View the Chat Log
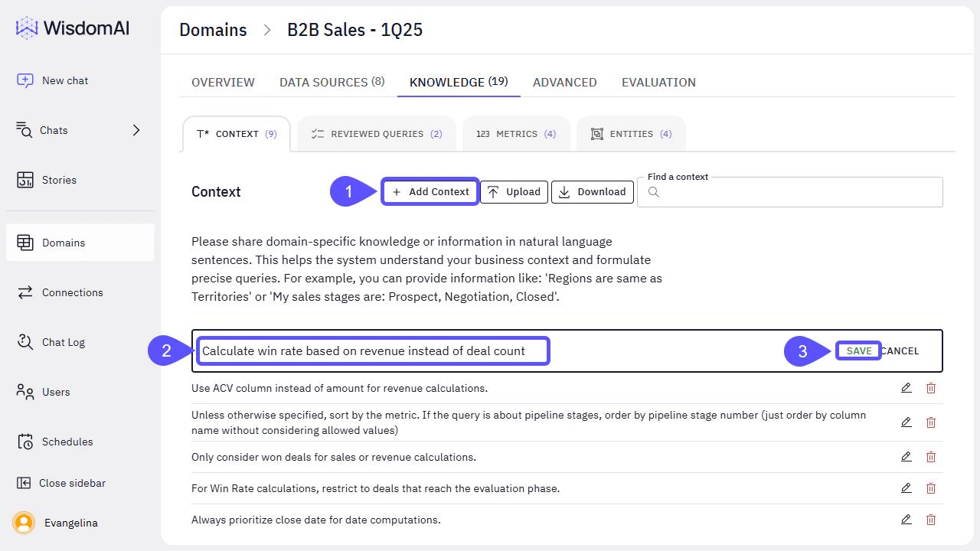The image size is (980, 551). [x=64, y=342]
